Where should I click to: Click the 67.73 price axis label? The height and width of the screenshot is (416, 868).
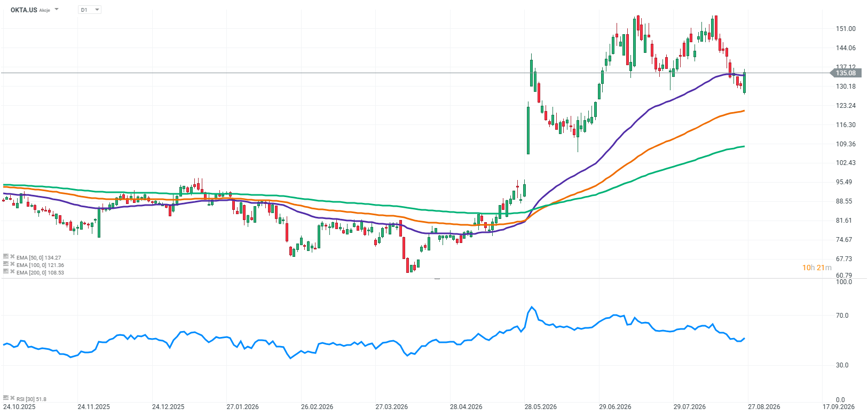(844, 259)
